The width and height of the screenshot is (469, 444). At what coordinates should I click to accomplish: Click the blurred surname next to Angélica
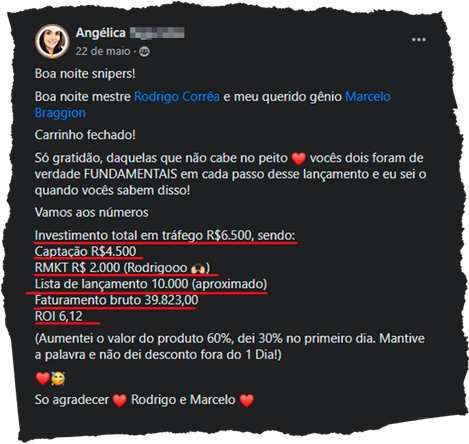(157, 33)
